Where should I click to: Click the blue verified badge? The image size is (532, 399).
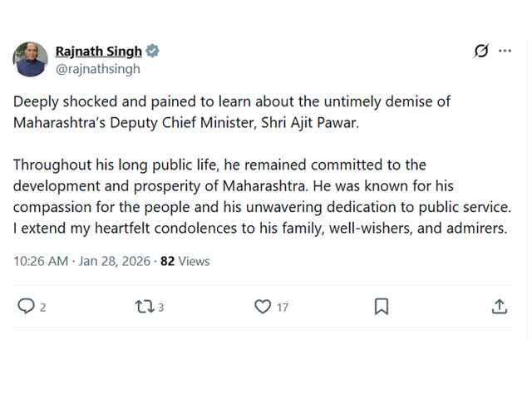tap(152, 52)
